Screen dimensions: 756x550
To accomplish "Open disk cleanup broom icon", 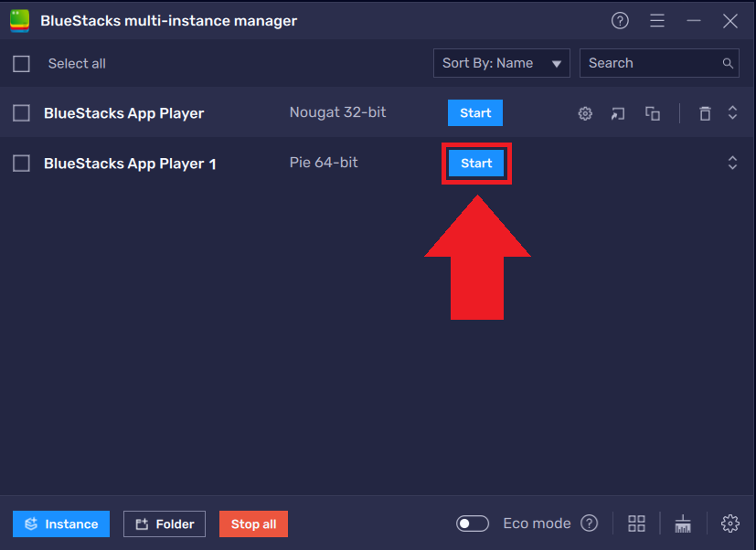I will click(683, 524).
